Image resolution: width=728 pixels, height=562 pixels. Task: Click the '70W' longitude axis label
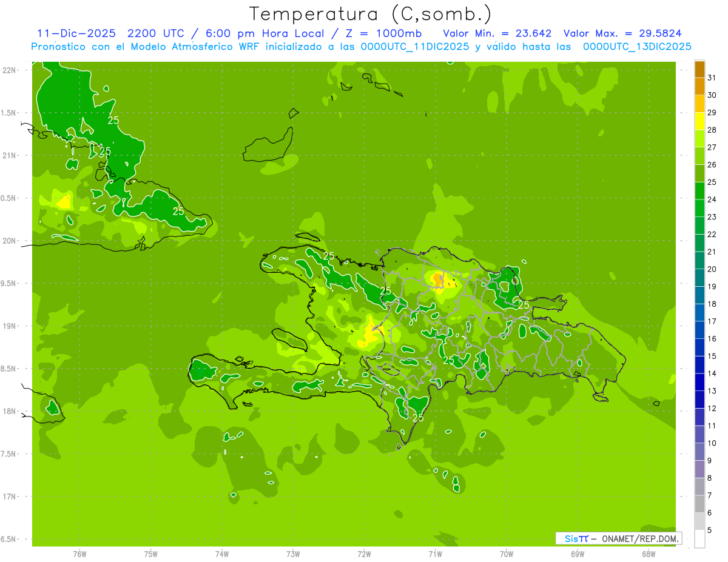507,554
